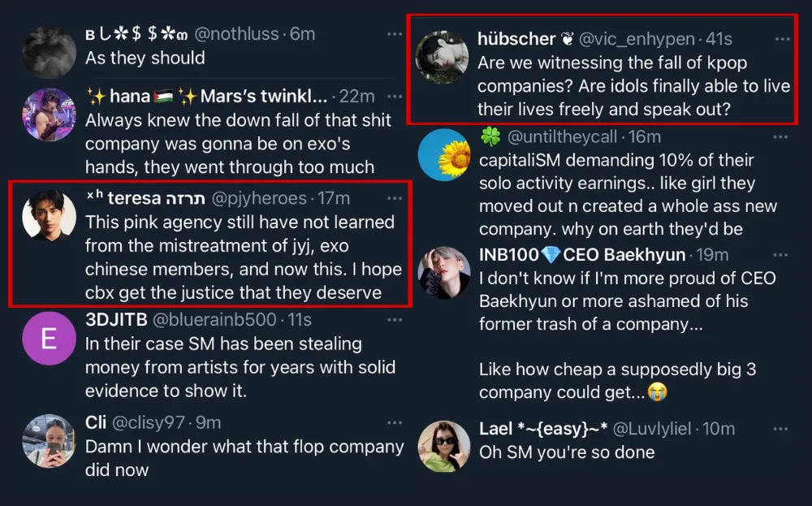Open @pjyheroes profile link
This screenshot has width=812, height=506.
click(259, 198)
